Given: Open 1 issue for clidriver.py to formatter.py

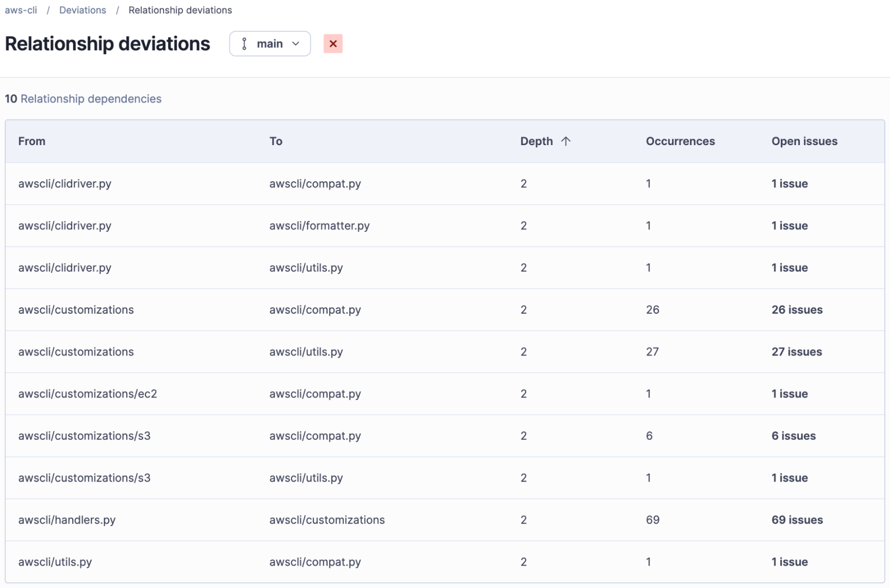Looking at the screenshot, I should point(789,226).
